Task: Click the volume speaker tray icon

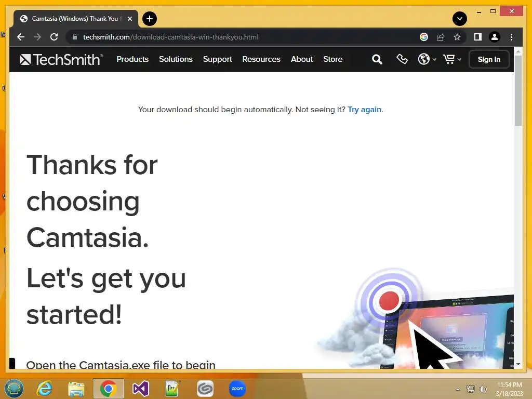Action: pos(483,389)
